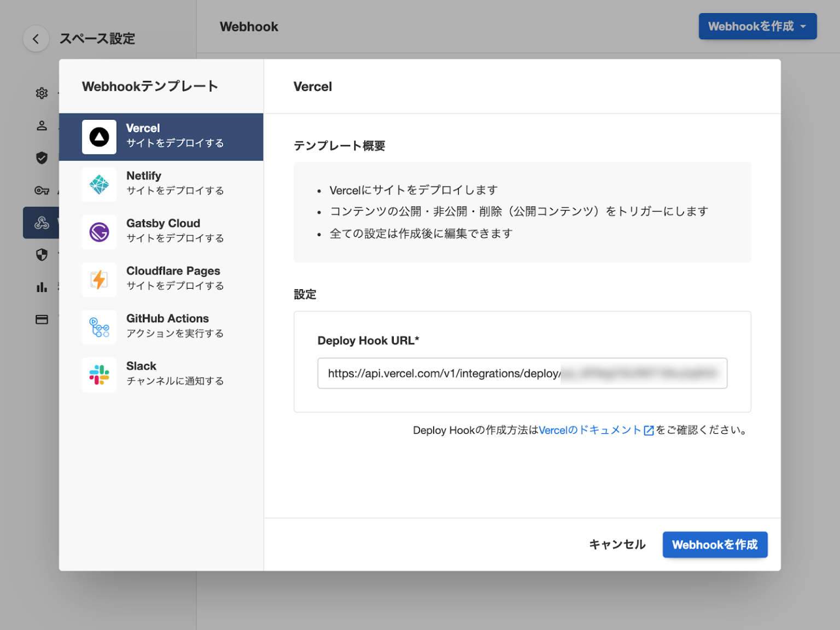Open the Webhook section in the sidebar
840x630 pixels.
point(42,223)
